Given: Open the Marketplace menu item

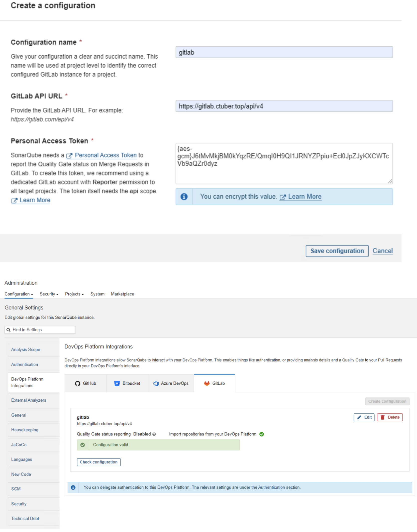Looking at the screenshot, I should 122,294.
